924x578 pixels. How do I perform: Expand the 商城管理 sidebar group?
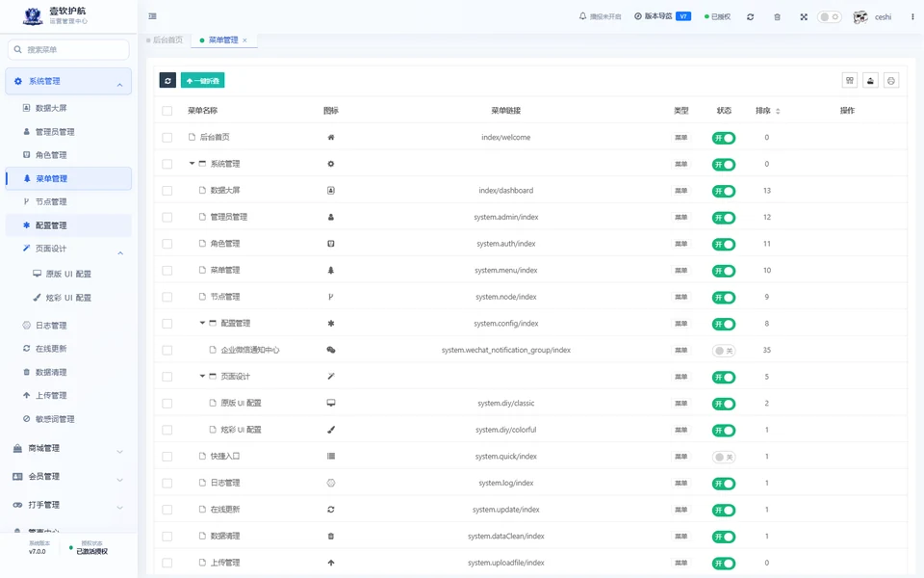pyautogui.click(x=68, y=449)
